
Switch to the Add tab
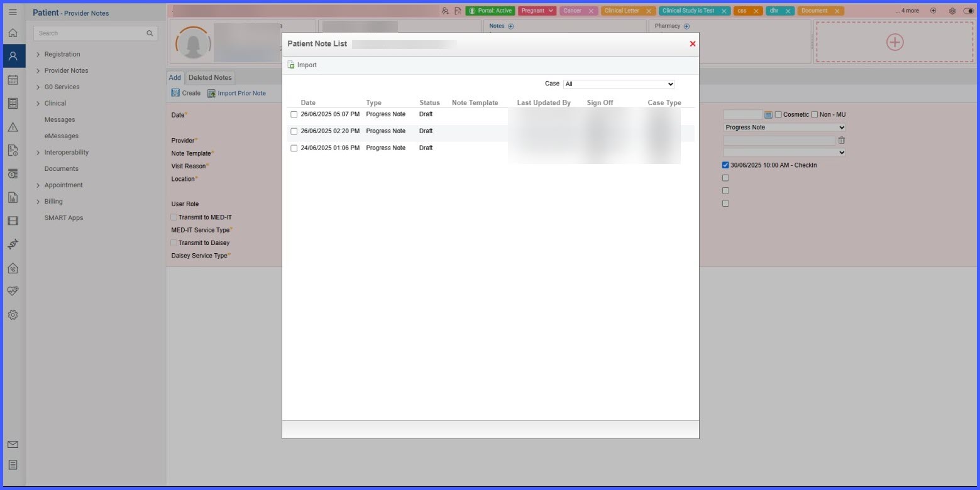(175, 78)
